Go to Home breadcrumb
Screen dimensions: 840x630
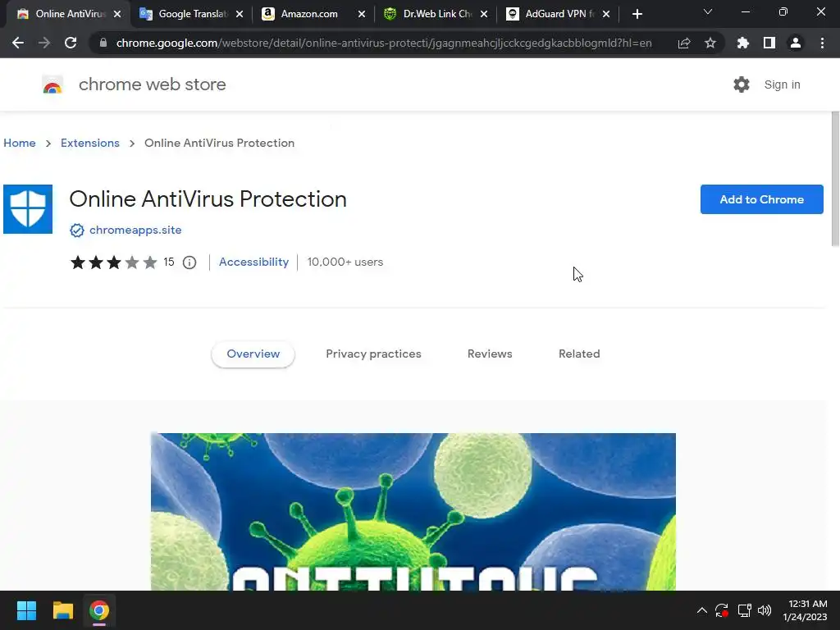20,143
